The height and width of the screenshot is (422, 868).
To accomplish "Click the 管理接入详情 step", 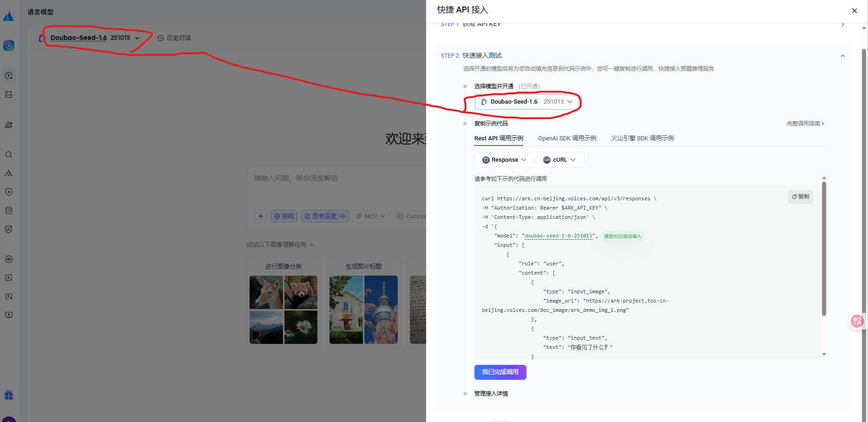I will coord(491,394).
